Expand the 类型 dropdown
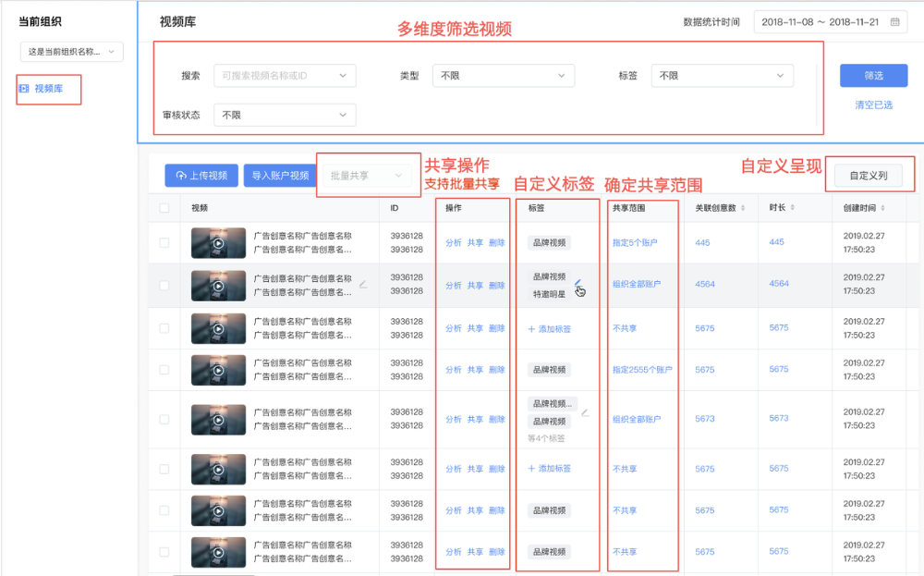Screen dimensions: 924x576 (x=504, y=76)
